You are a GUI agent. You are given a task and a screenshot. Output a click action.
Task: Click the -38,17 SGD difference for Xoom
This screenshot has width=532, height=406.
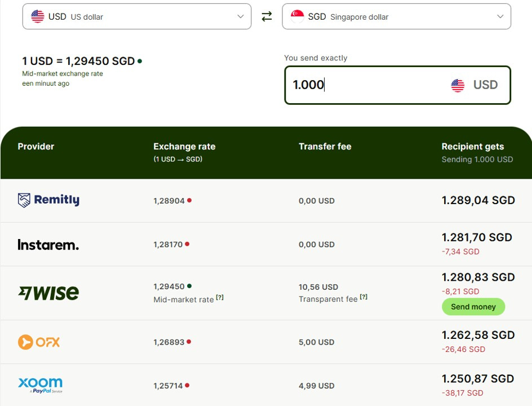(x=463, y=393)
